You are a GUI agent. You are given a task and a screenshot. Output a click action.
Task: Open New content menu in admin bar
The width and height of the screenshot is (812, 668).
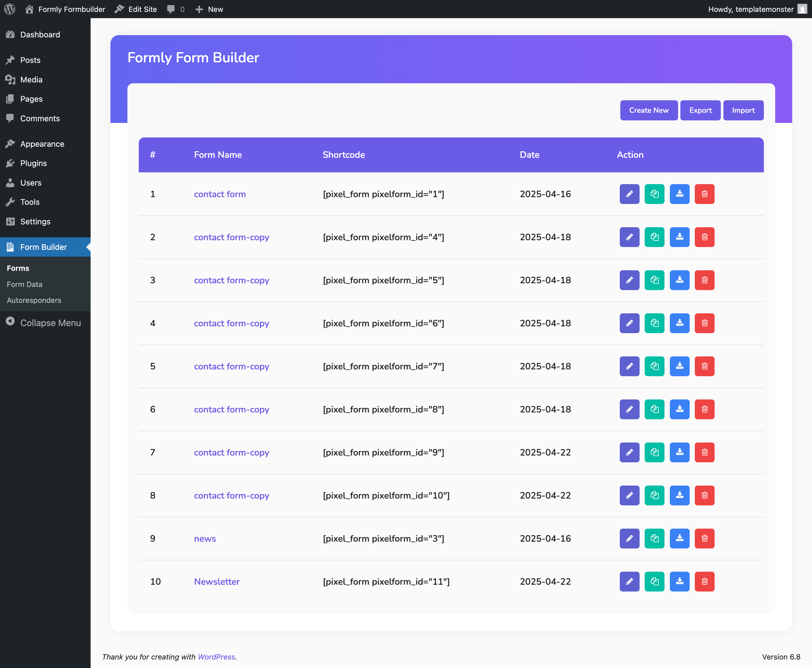click(209, 9)
